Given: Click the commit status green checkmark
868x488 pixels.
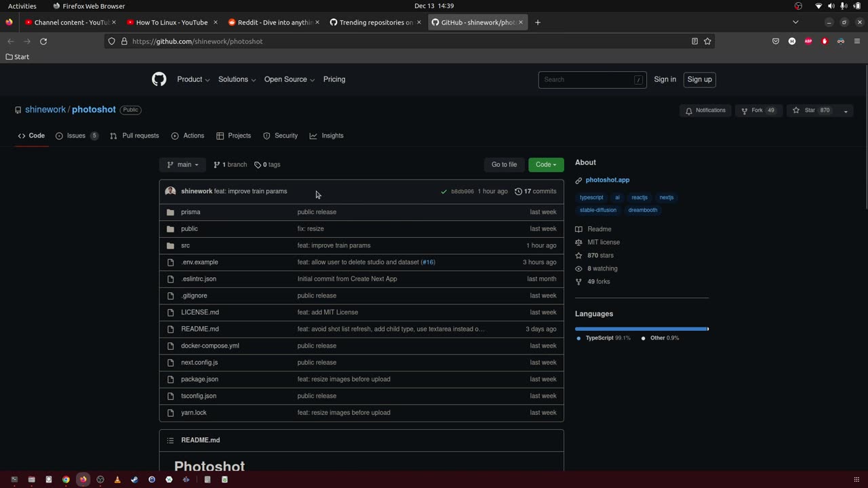Looking at the screenshot, I should tap(444, 192).
